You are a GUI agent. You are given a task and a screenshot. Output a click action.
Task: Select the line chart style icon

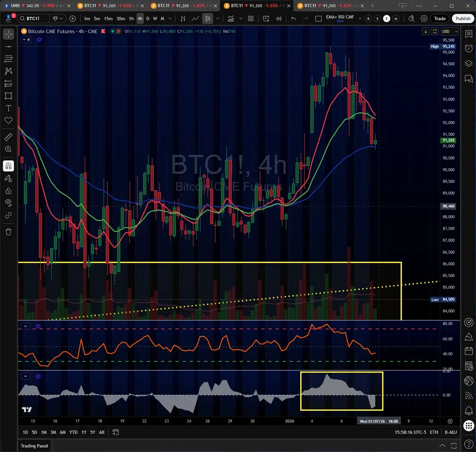[x=196, y=19]
